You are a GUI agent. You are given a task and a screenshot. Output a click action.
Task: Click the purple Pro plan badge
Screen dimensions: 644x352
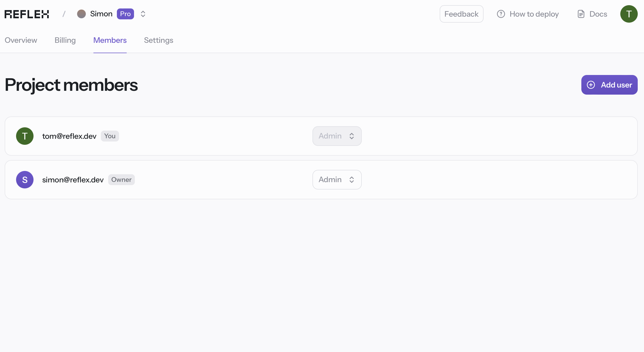pyautogui.click(x=125, y=14)
